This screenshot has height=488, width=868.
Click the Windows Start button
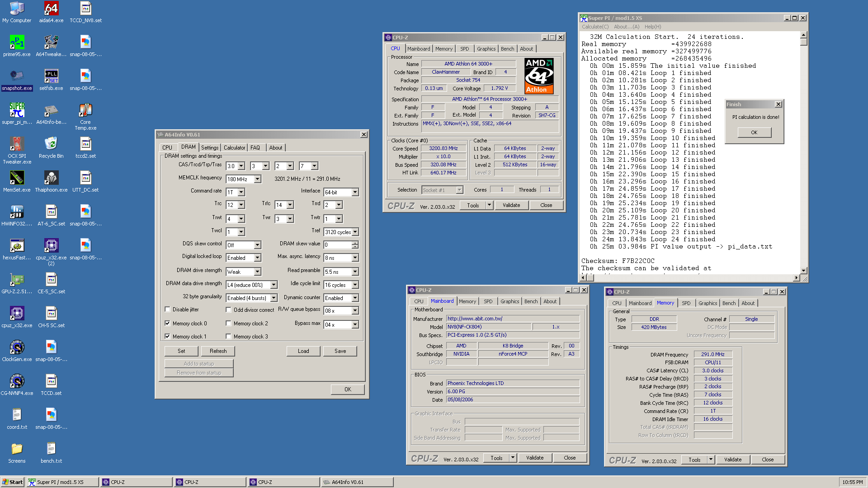[x=12, y=482]
